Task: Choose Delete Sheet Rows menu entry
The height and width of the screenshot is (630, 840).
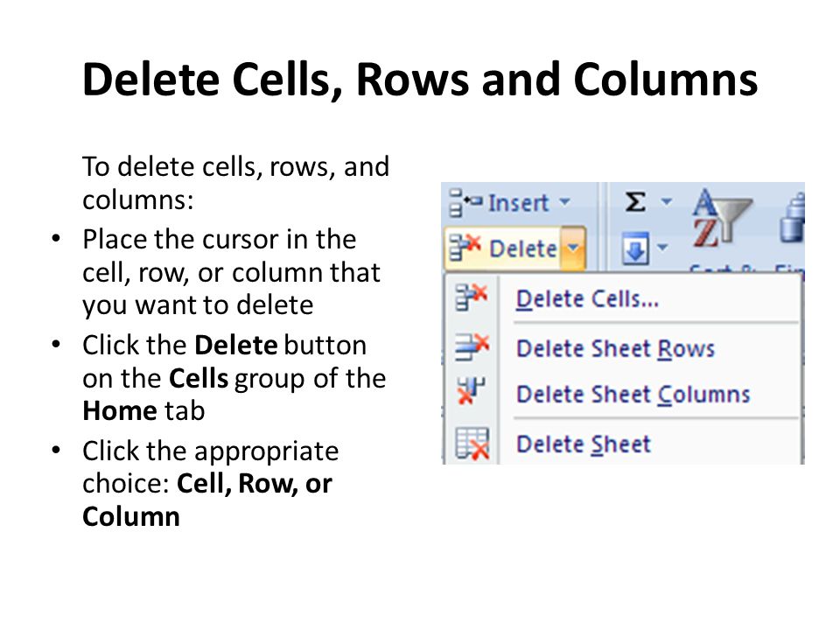Action: [622, 348]
